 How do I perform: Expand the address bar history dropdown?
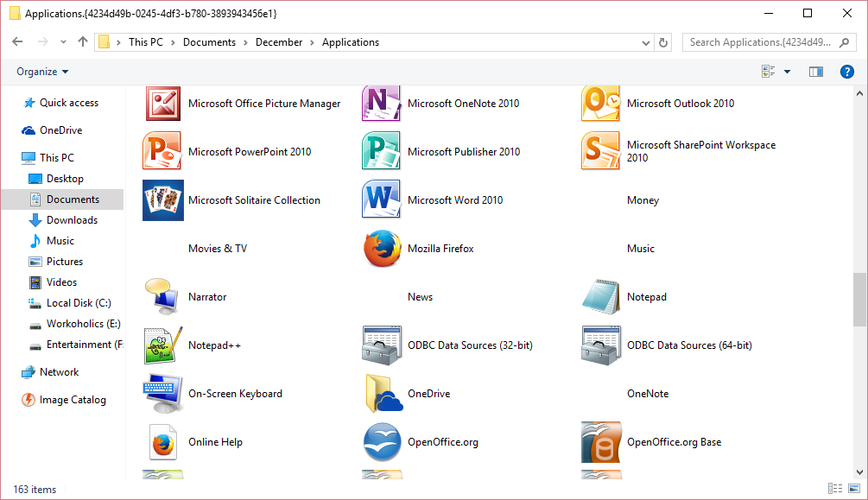(645, 42)
